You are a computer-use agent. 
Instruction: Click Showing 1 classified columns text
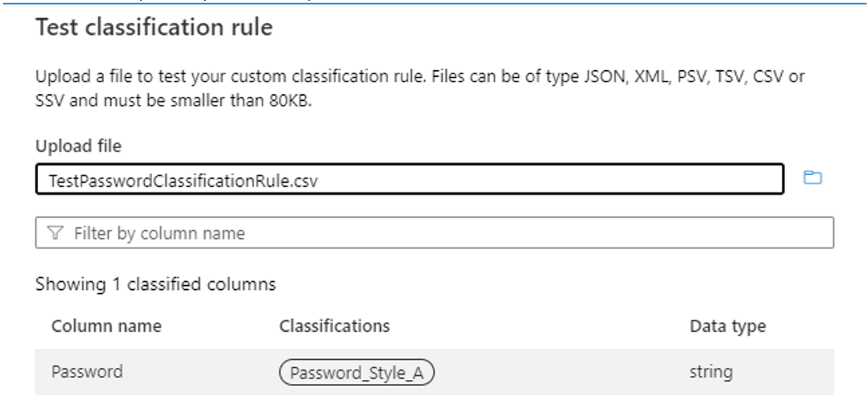pos(156,284)
